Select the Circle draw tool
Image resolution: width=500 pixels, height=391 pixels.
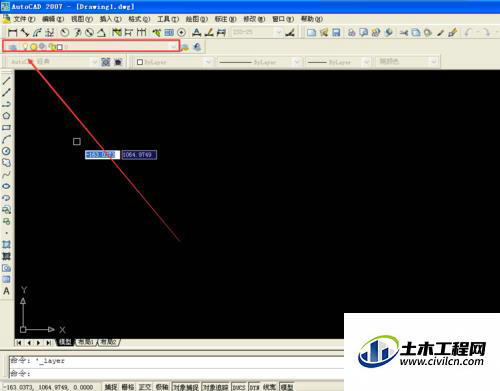[6, 151]
